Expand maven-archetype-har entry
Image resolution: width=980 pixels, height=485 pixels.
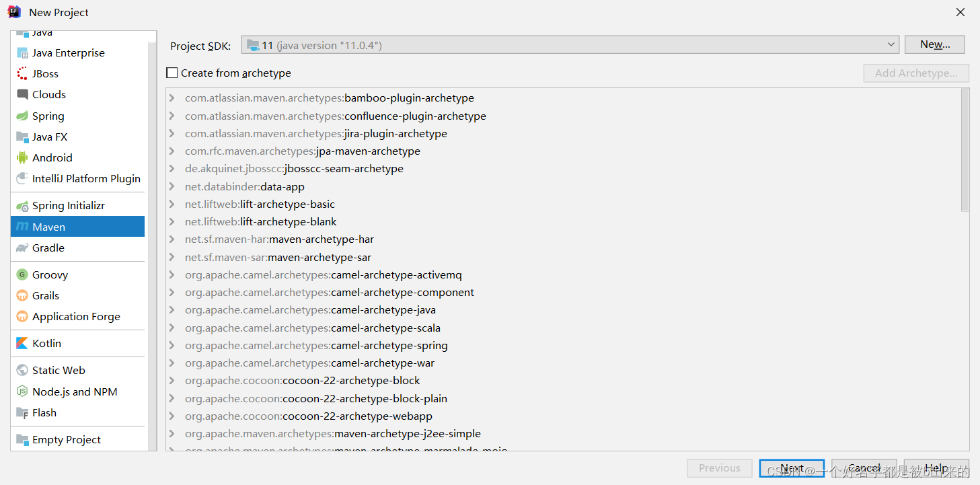[x=172, y=239]
